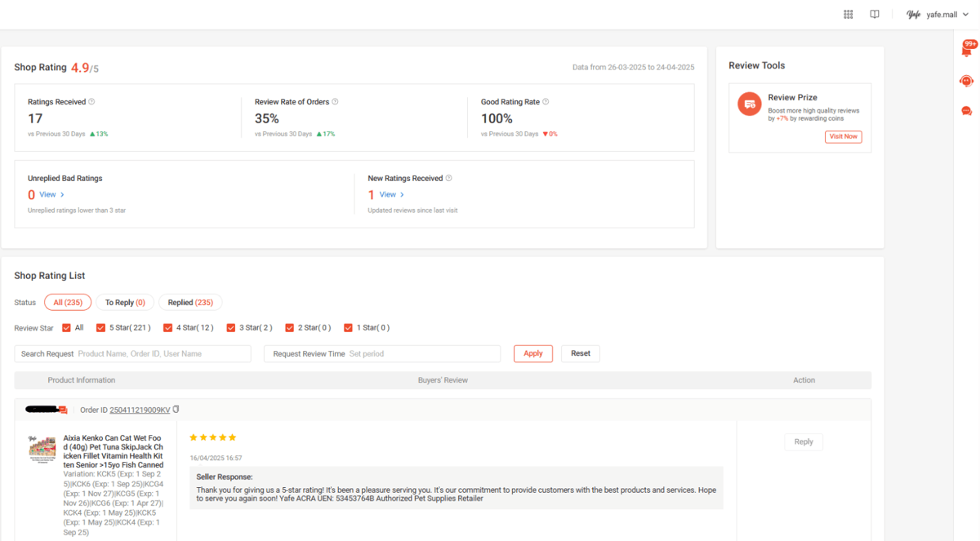This screenshot has height=541, width=980.
Task: Click the 35% review rate value
Action: (267, 118)
